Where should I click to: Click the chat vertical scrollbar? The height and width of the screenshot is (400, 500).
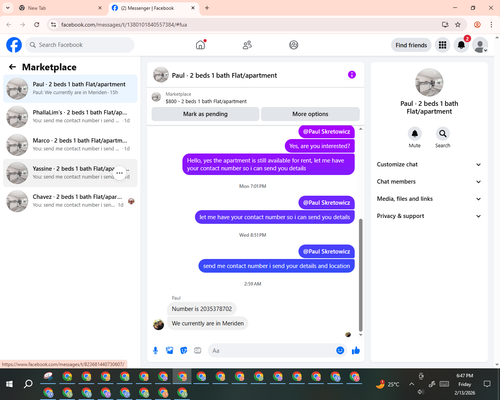click(360, 275)
